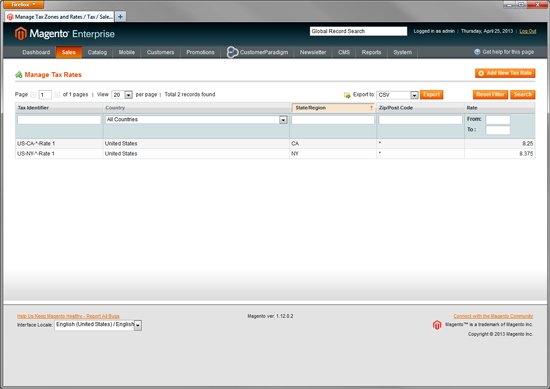
Task: Click the Global Record Search field
Action: pyautogui.click(x=358, y=31)
